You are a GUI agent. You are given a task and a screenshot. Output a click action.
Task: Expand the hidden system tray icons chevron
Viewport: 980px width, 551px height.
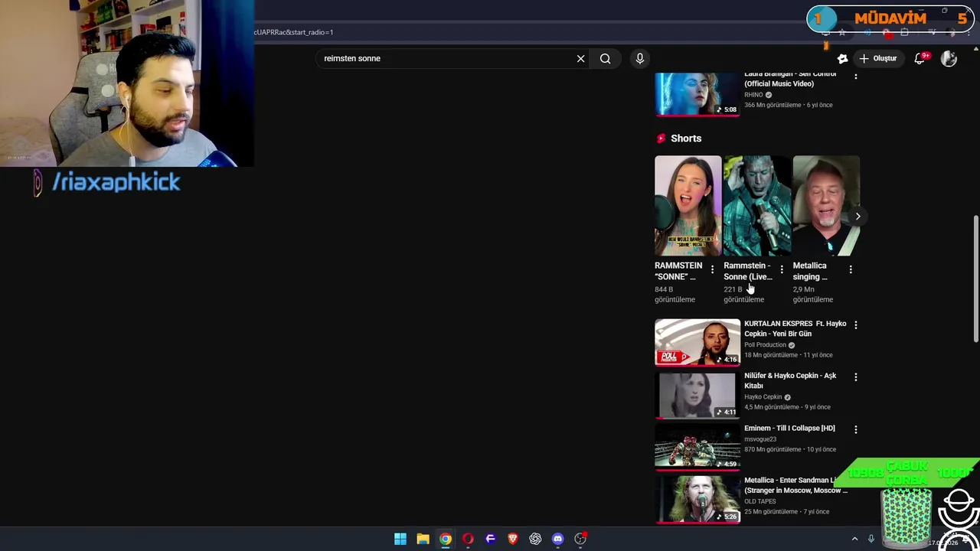pos(854,539)
